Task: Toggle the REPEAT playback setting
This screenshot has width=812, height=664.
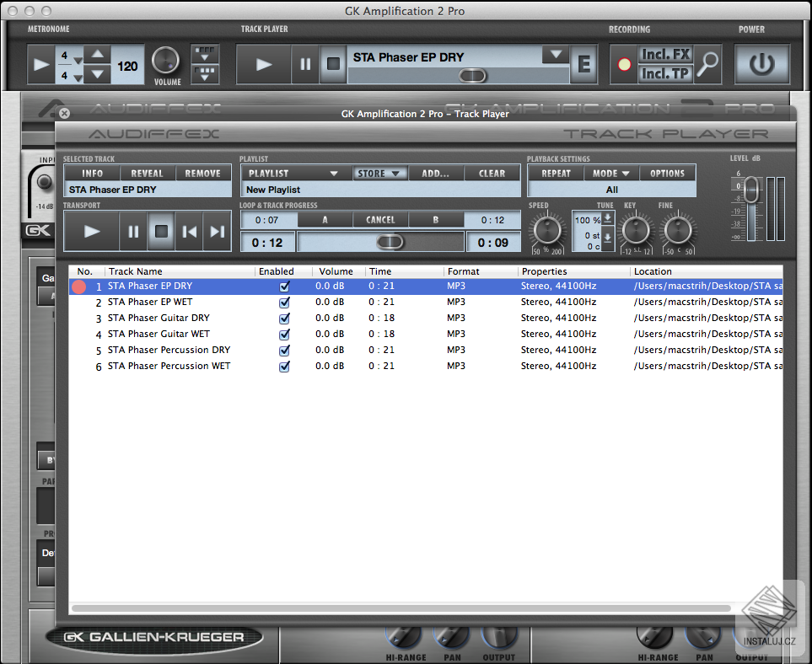Action: (x=557, y=174)
